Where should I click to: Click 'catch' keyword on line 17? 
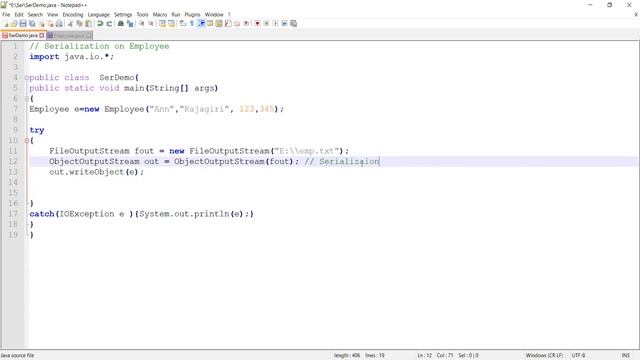coord(42,214)
